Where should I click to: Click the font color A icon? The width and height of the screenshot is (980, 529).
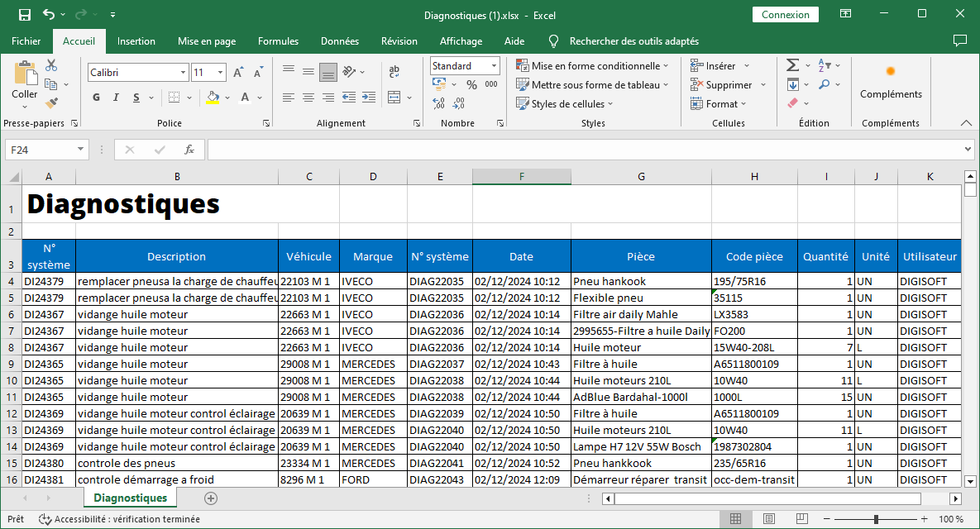(x=245, y=98)
